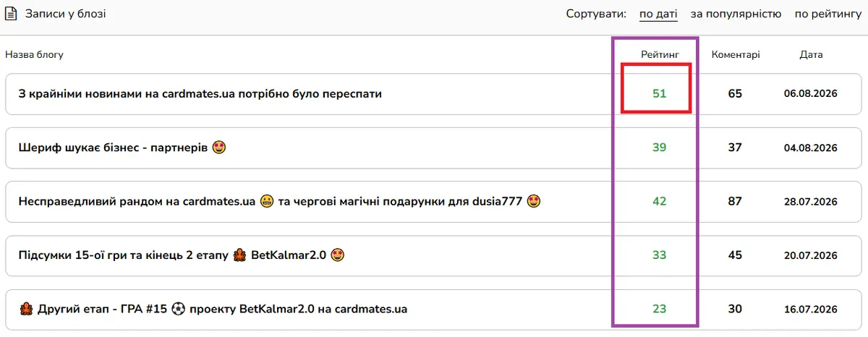Image resolution: width=868 pixels, height=337 pixels.
Task: Click comments count 87
Action: point(735,201)
